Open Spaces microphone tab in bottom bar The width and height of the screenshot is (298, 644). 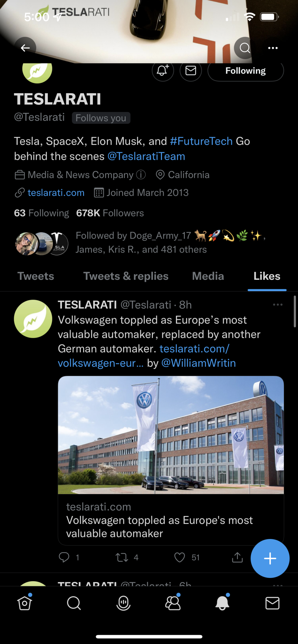pyautogui.click(x=123, y=603)
